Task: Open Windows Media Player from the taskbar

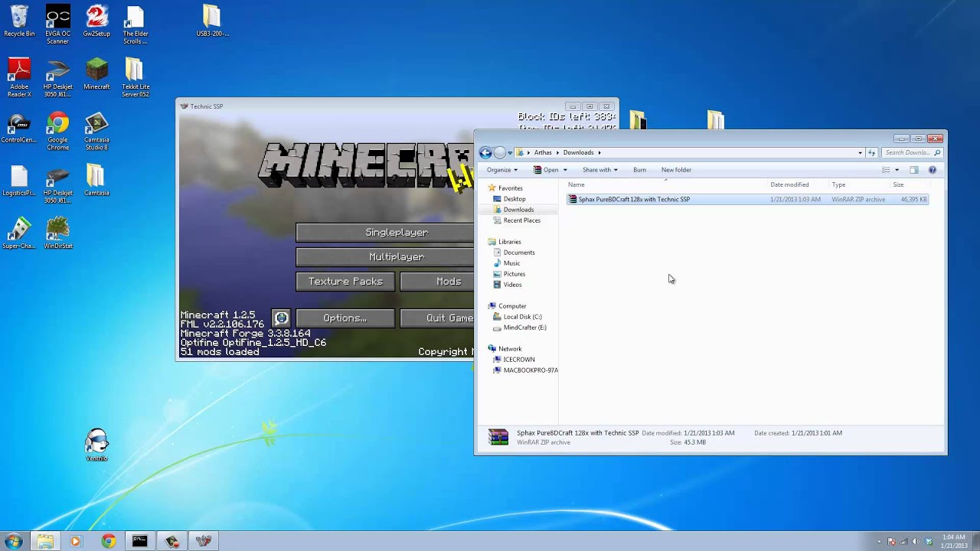Action: pos(75,541)
